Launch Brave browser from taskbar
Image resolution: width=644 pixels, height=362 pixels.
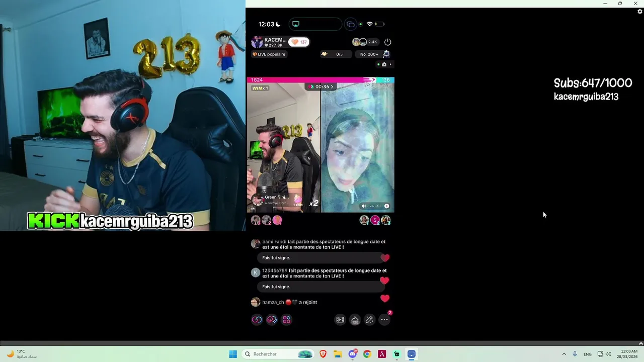323,354
